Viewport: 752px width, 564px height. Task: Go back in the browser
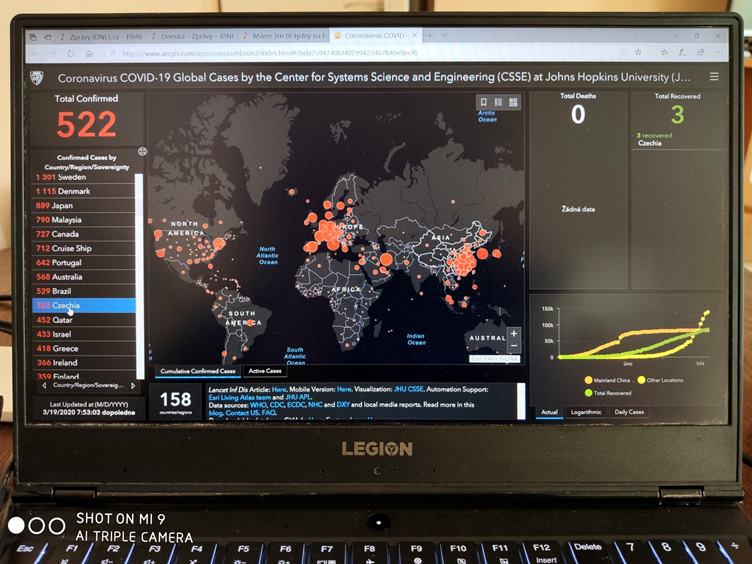pyautogui.click(x=35, y=53)
